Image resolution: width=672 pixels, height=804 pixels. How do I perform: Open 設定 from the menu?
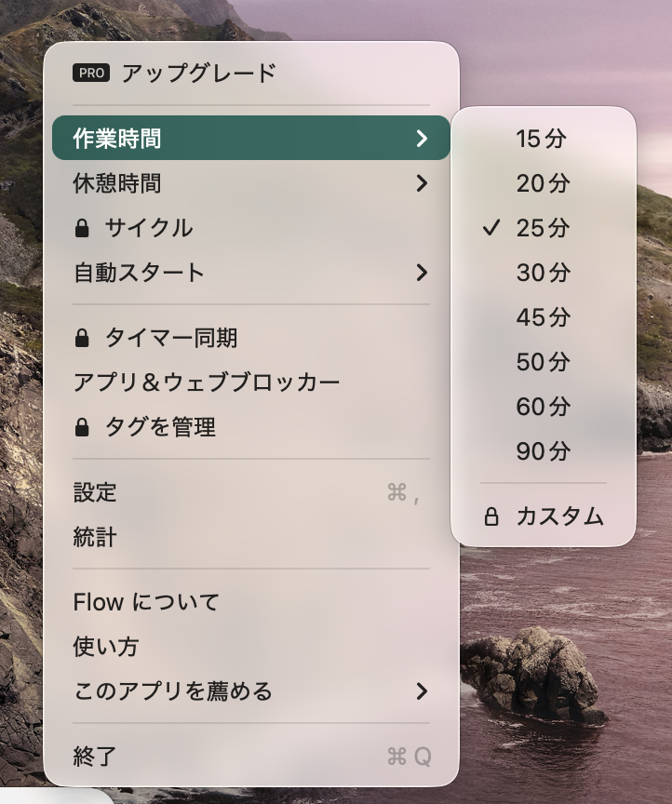[x=251, y=492]
